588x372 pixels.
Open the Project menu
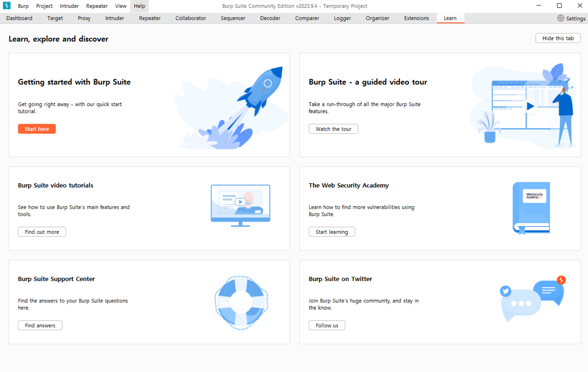click(44, 6)
